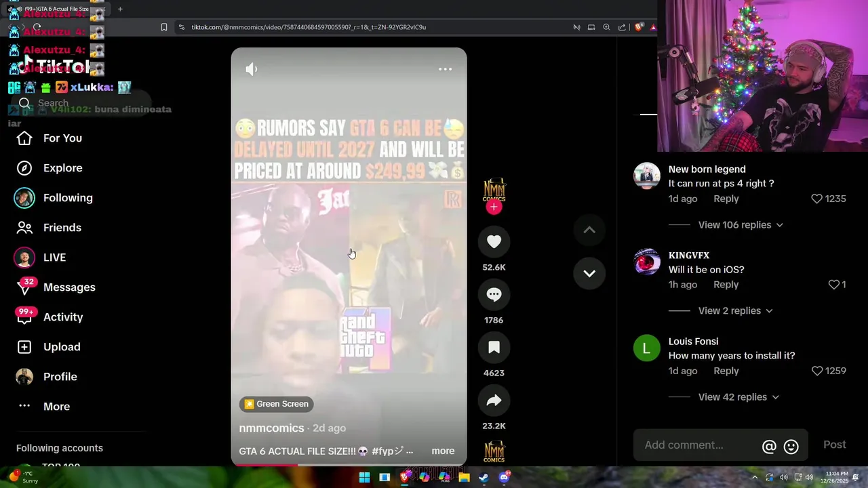Image resolution: width=868 pixels, height=488 pixels.
Task: Open Messages in the sidebar
Action: point(69,287)
